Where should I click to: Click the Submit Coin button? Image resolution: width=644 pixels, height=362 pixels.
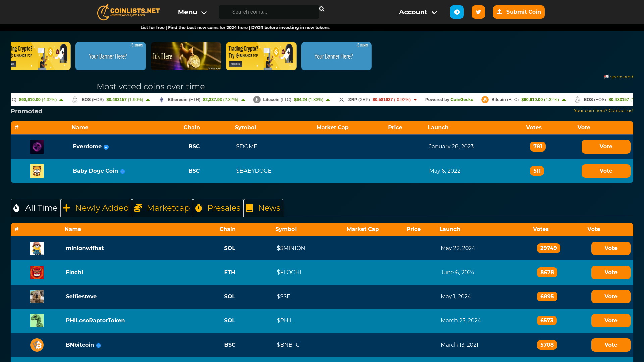coord(519,12)
